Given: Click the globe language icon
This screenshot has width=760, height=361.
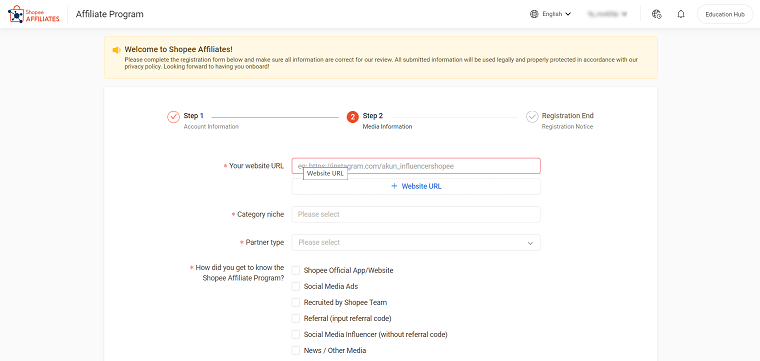Looking at the screenshot, I should (534, 14).
